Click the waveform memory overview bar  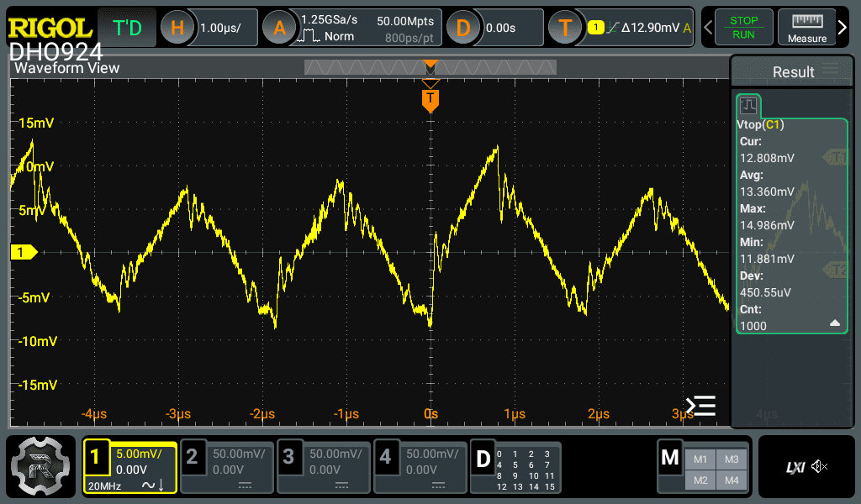(430, 67)
